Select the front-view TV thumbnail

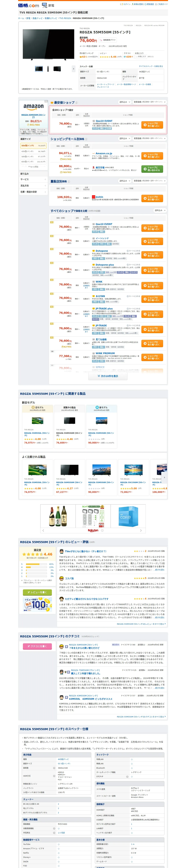click(39, 69)
